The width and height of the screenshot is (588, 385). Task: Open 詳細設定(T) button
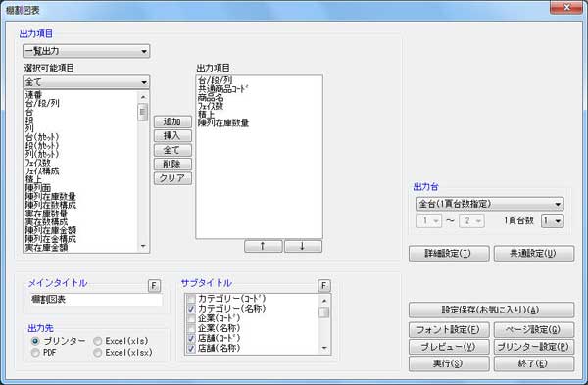[449, 254]
